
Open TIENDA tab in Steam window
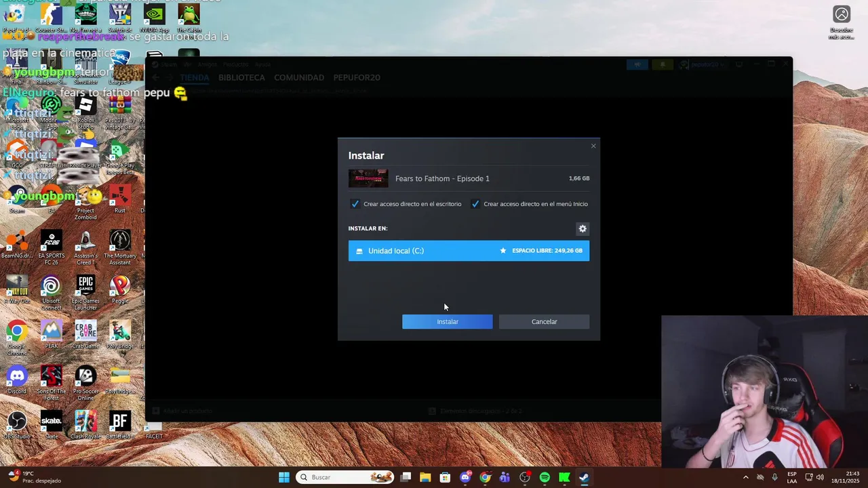coord(195,77)
